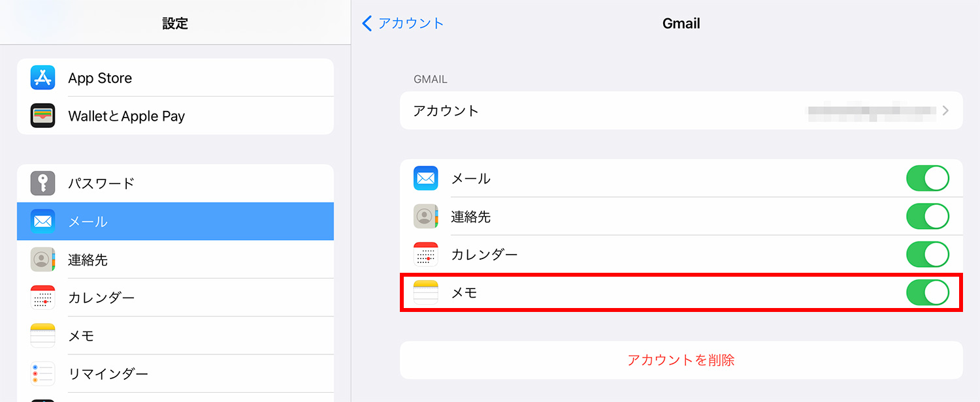
Task: Turn off the 連絡先 sync toggle
Action: [x=928, y=216]
